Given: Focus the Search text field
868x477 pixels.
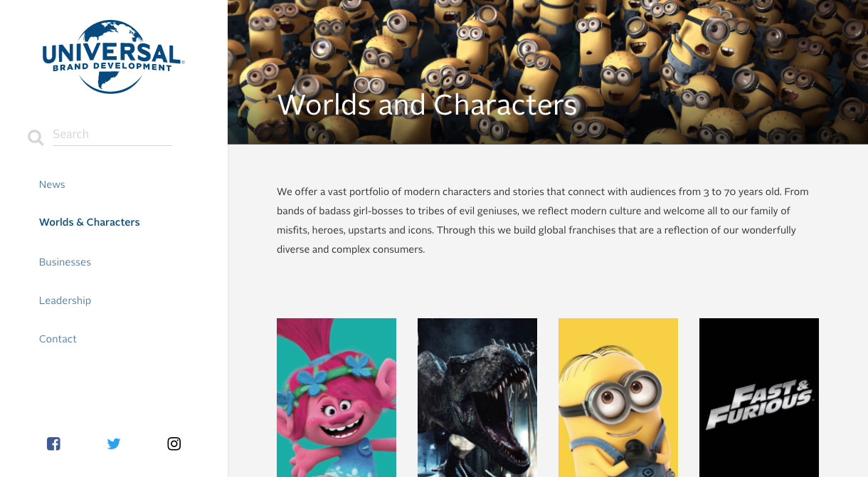Looking at the screenshot, I should pyautogui.click(x=112, y=135).
